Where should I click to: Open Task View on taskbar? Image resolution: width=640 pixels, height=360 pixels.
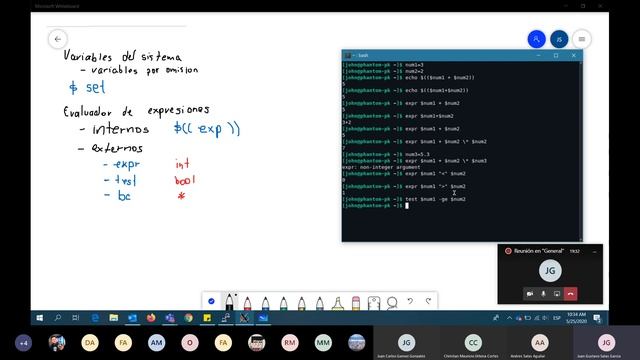[76, 318]
